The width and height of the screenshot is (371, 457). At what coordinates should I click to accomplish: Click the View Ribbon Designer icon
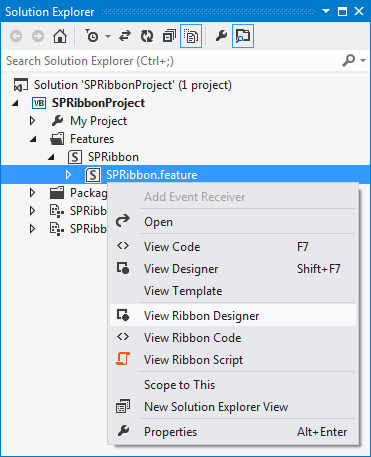pyautogui.click(x=123, y=315)
